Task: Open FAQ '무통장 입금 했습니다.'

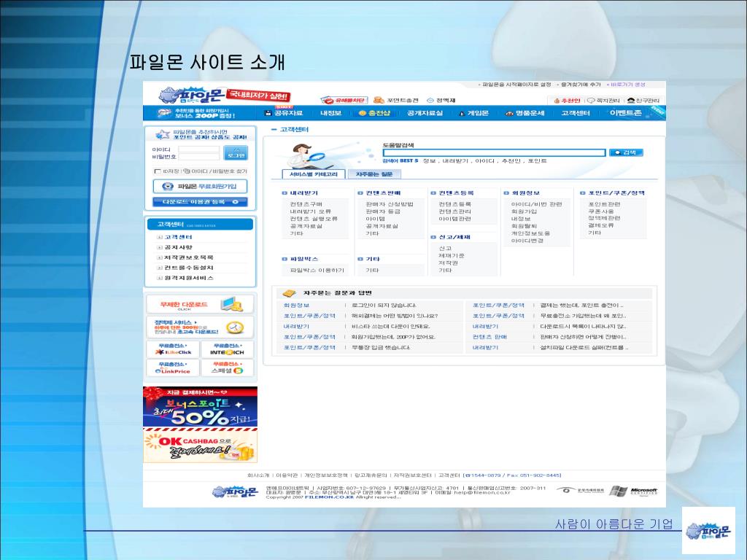Action: pos(381,347)
